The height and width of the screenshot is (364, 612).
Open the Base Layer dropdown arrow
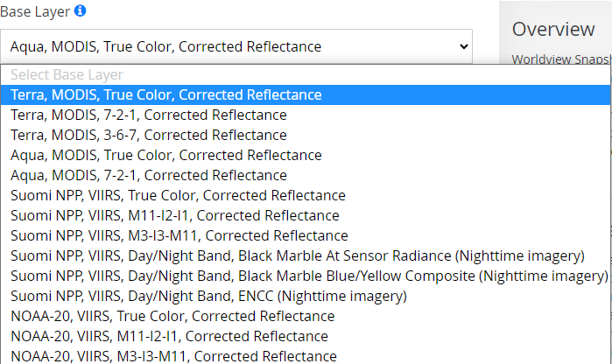click(463, 46)
